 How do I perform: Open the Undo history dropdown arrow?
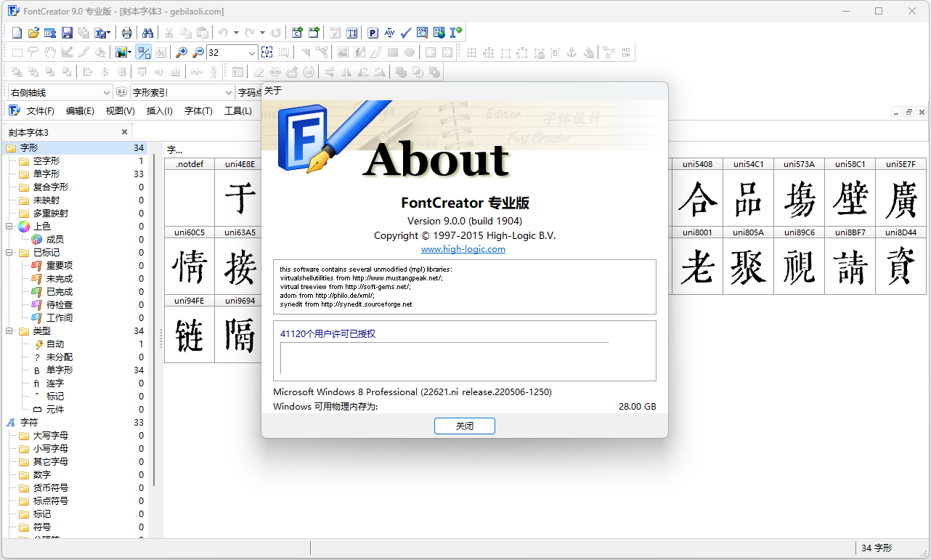pos(236,33)
